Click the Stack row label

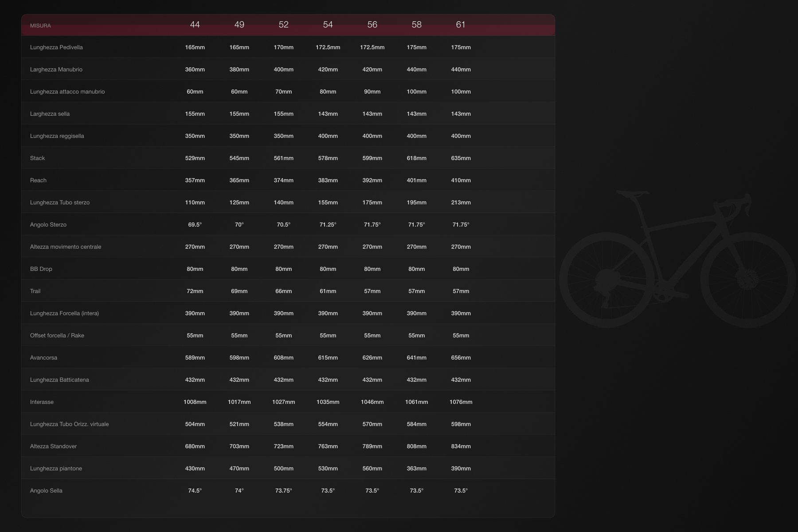click(38, 158)
